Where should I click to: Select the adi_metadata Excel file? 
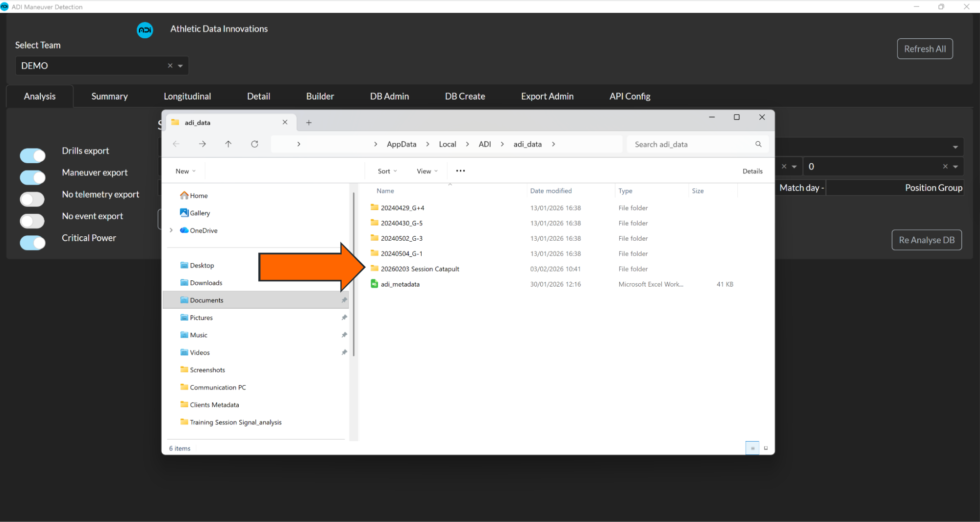click(x=395, y=284)
